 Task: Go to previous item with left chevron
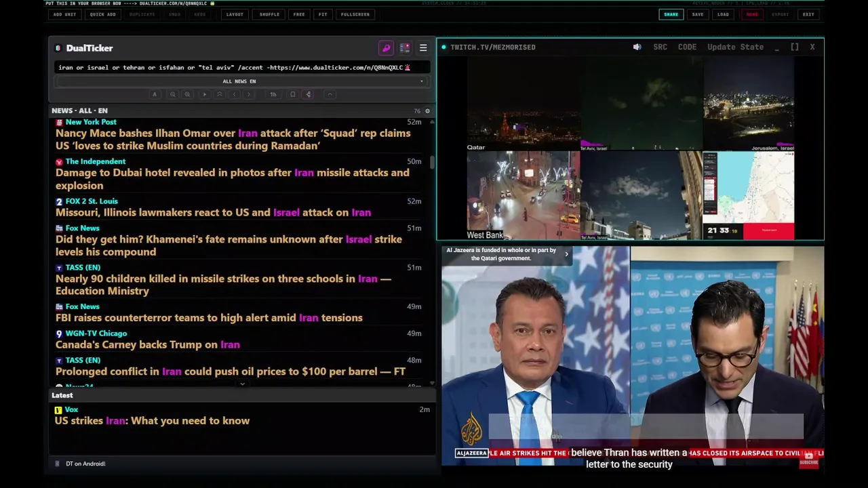[234, 94]
